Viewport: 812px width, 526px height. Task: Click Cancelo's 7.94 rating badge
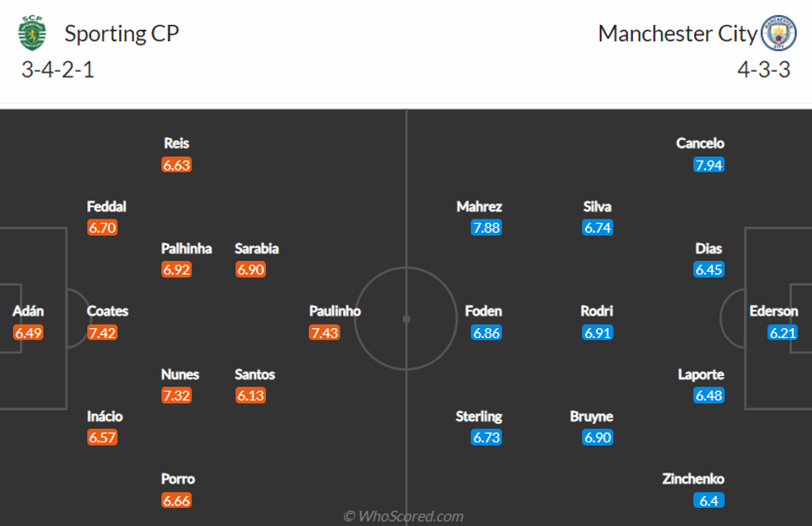point(709,165)
